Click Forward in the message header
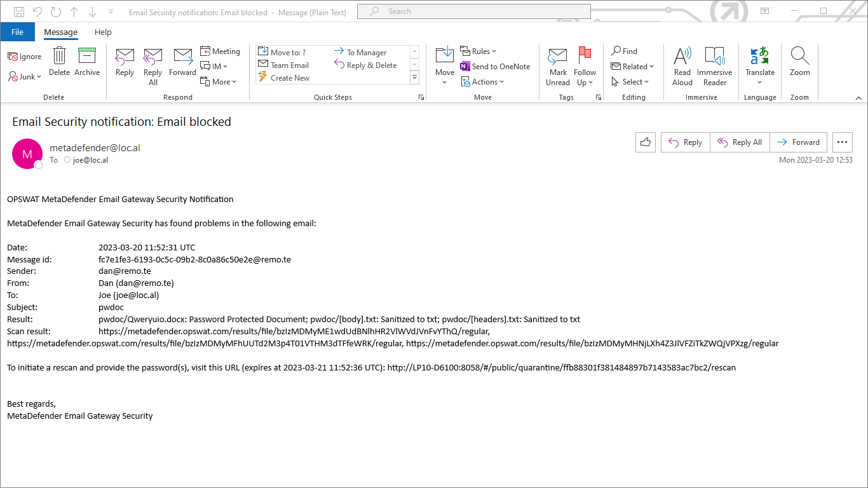The width and height of the screenshot is (868, 488). coord(798,142)
